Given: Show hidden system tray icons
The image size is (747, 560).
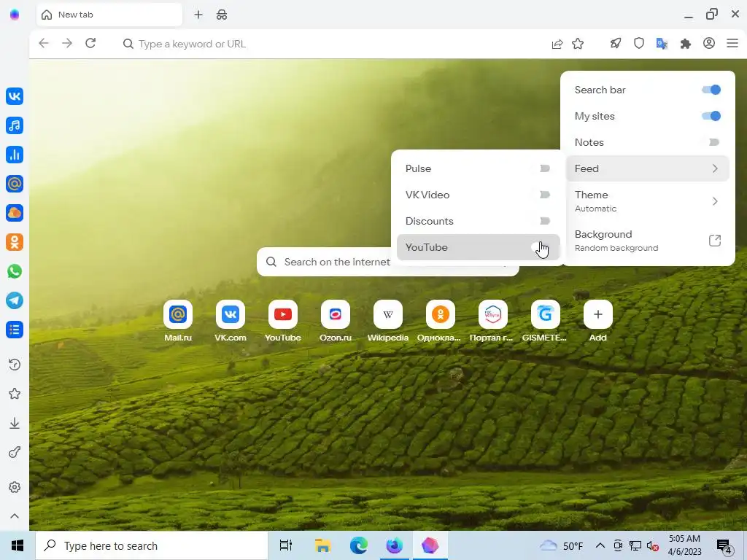Looking at the screenshot, I should tap(600, 545).
